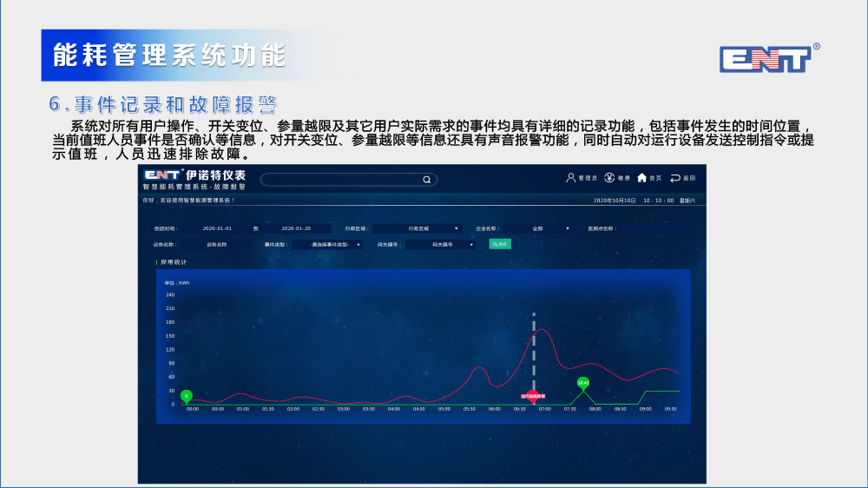Open the 网关编号 gateway number dropdown

[x=444, y=245]
